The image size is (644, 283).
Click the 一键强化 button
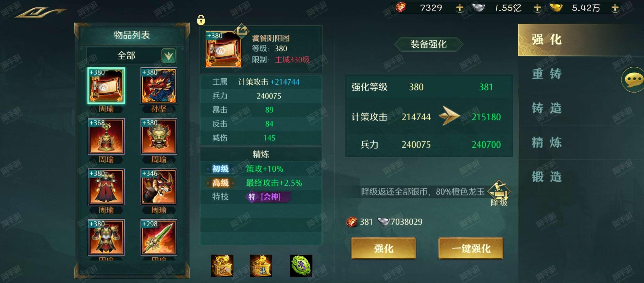pos(471,248)
